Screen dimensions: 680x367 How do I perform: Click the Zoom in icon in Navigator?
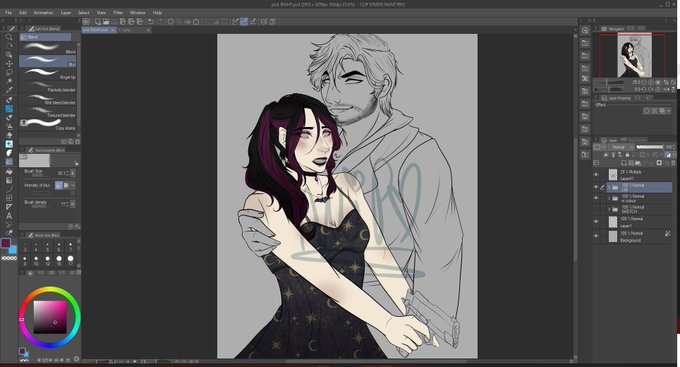(651, 82)
